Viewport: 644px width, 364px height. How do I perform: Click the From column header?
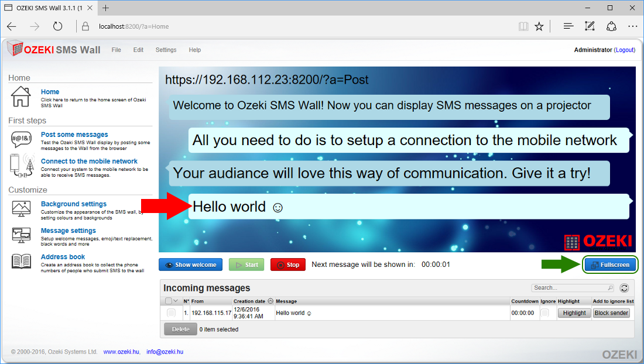pos(197,301)
